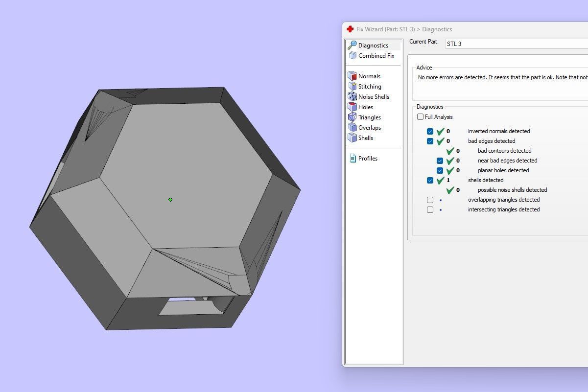588x392 pixels.
Task: Click the green check beside near bad edges
Action: 450,161
